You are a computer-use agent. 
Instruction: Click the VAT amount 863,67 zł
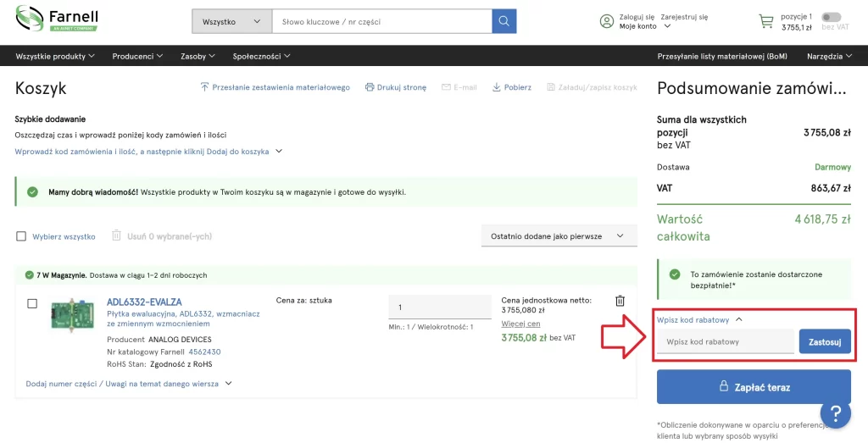[x=831, y=188]
